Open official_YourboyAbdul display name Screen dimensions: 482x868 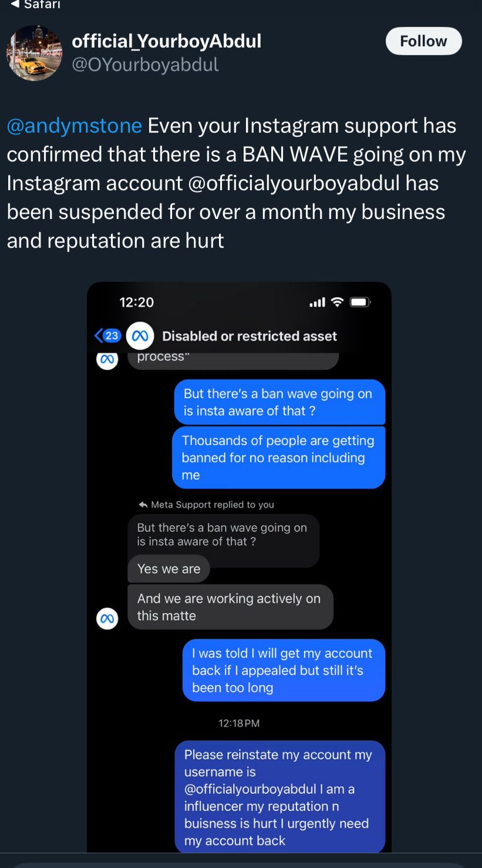(166, 41)
